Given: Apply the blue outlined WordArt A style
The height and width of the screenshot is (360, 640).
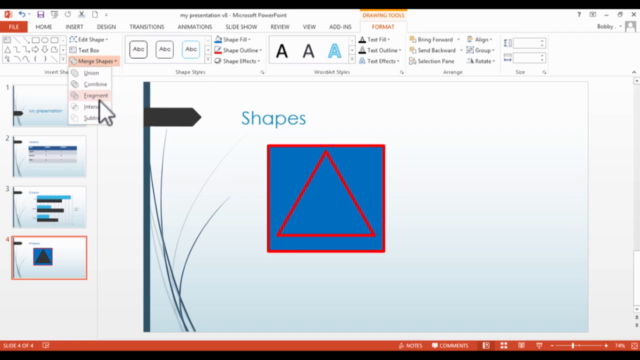Looking at the screenshot, I should (334, 51).
